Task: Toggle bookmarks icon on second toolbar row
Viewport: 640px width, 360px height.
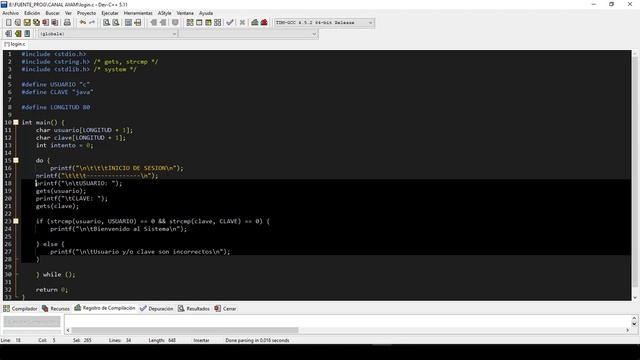Action: [18, 33]
